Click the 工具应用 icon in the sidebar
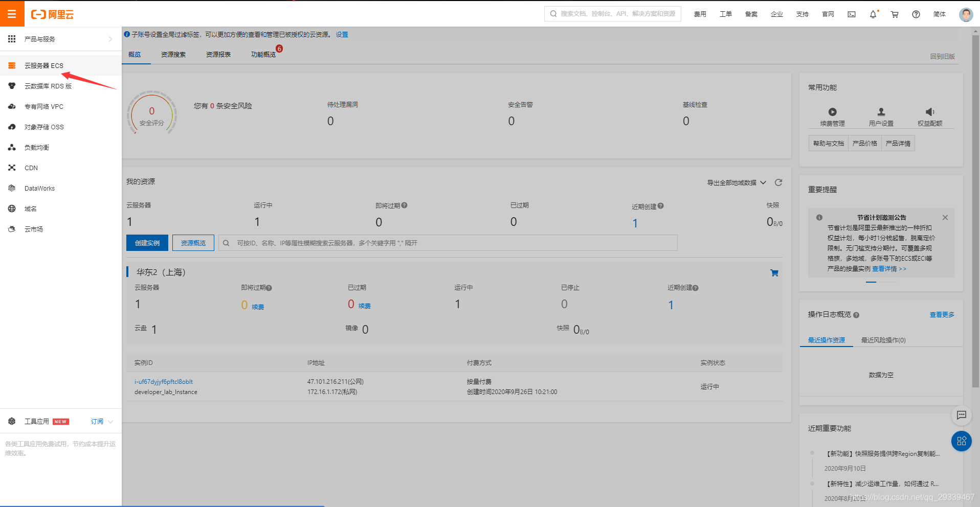 coord(12,421)
